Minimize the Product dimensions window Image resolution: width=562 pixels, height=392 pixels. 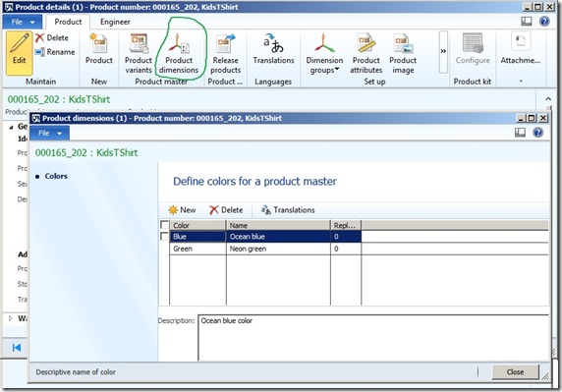point(521,118)
